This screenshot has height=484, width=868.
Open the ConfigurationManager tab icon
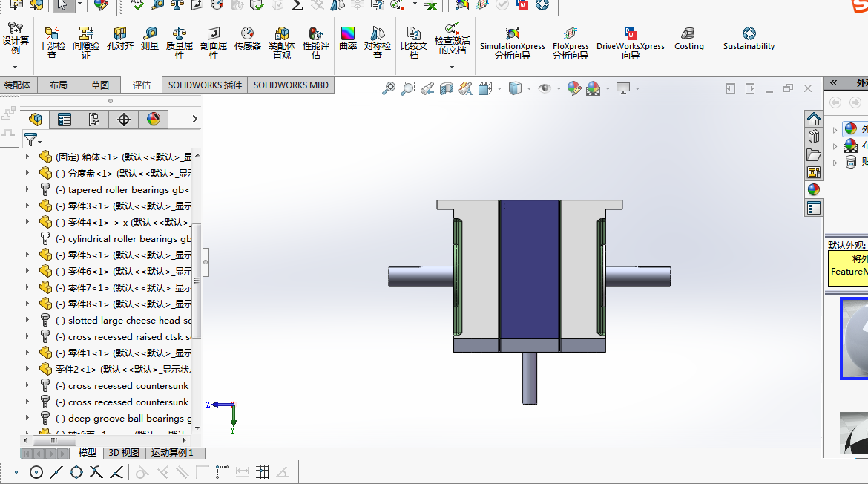(94, 120)
